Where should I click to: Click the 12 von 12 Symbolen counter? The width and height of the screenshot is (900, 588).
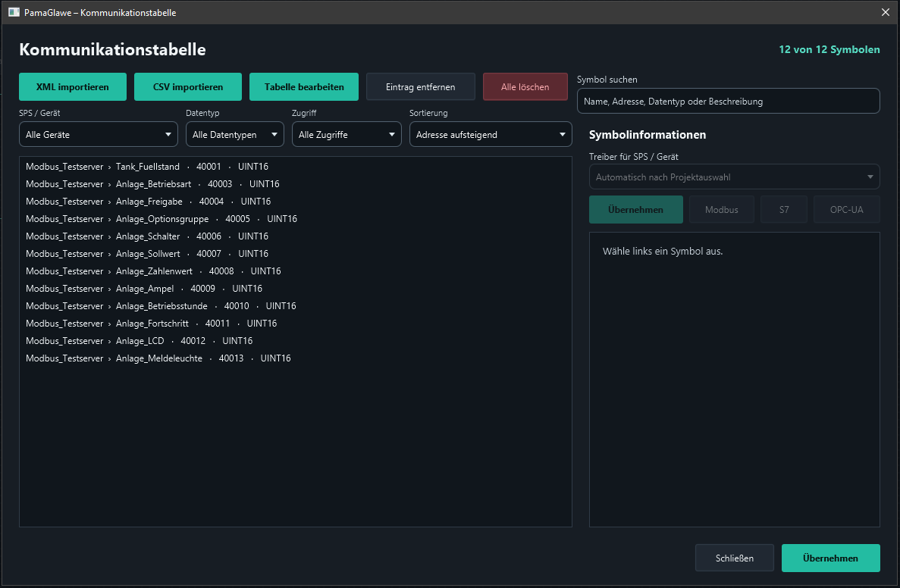829,49
